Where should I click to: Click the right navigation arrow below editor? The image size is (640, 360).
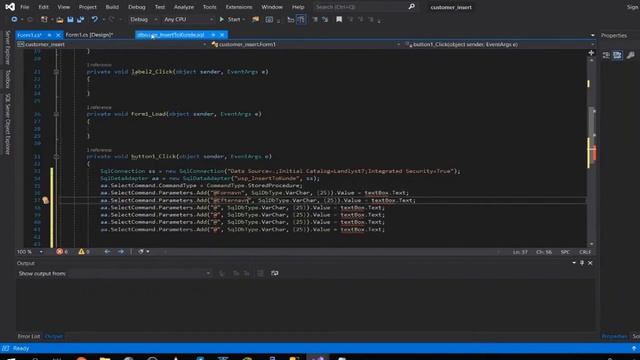(x=121, y=251)
